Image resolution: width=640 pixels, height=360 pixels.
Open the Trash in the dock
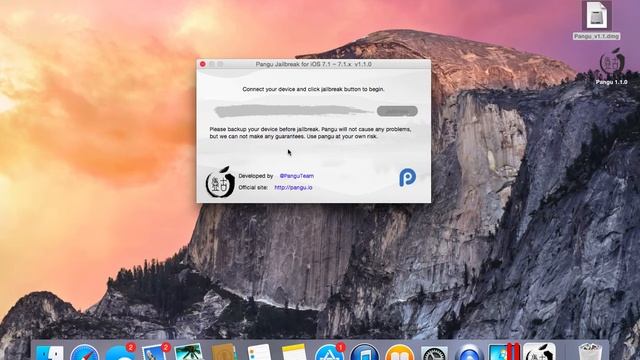[590, 352]
